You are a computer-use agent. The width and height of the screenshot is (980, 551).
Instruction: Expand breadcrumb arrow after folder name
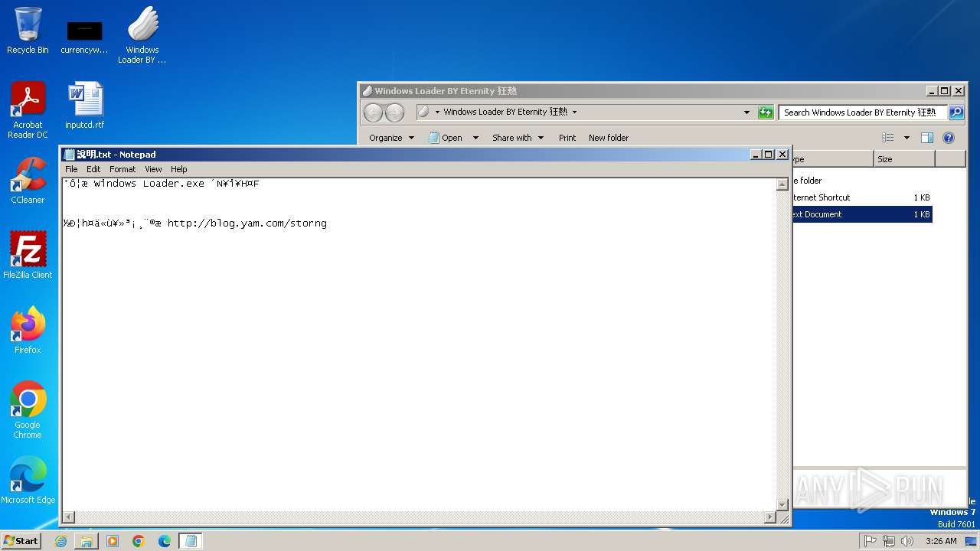pos(574,112)
